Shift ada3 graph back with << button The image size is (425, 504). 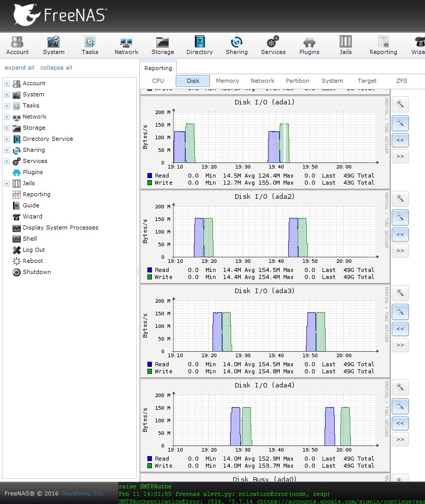coord(400,329)
